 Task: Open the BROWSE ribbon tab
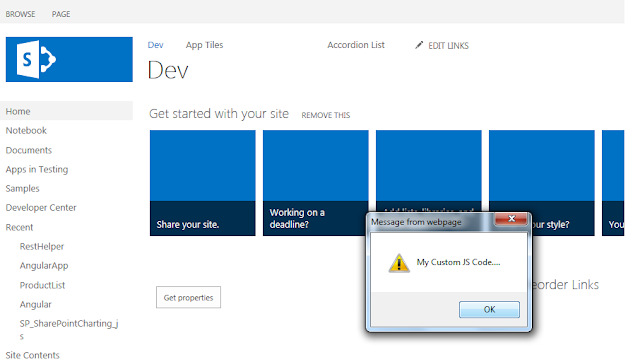(x=20, y=14)
